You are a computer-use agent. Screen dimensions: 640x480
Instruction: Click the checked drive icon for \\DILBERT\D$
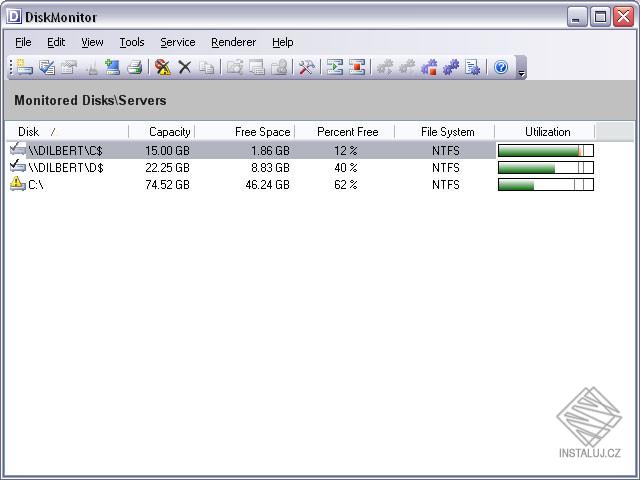(x=17, y=167)
